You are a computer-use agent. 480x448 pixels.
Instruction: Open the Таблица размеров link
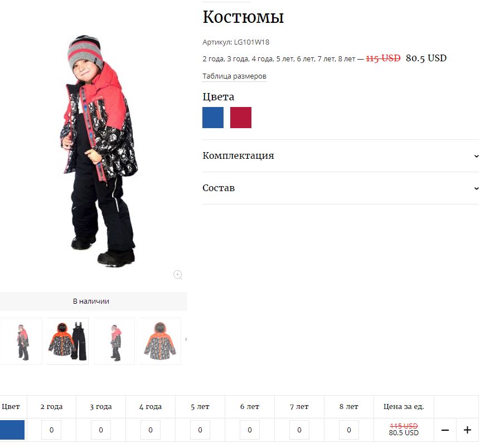click(234, 76)
